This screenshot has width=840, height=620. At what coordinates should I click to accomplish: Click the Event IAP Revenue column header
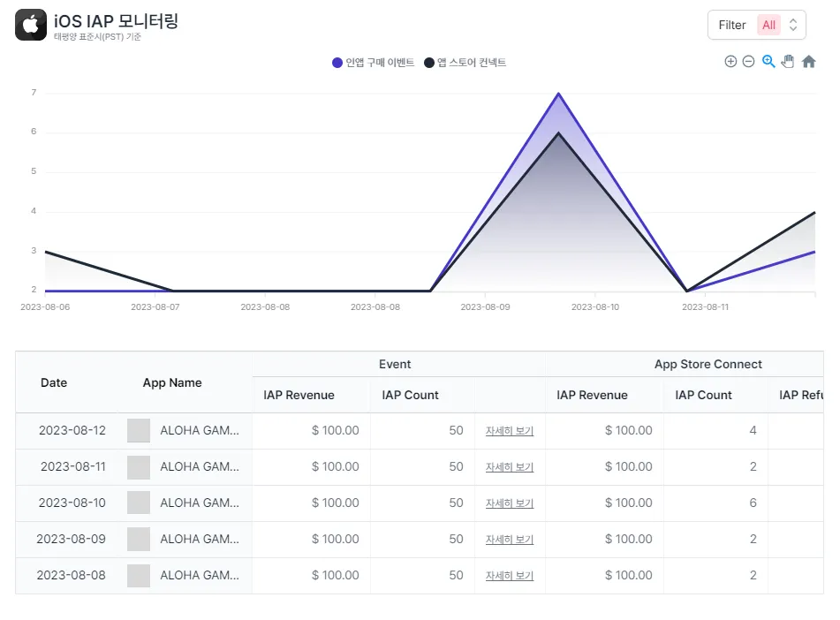(299, 395)
